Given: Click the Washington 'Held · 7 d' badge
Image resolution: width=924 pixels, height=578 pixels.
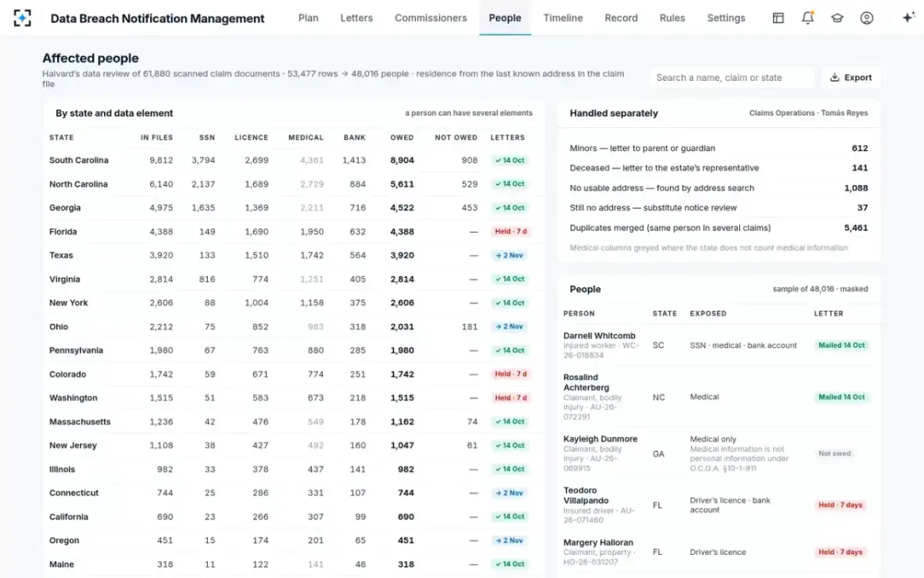Looking at the screenshot, I should coord(511,398).
